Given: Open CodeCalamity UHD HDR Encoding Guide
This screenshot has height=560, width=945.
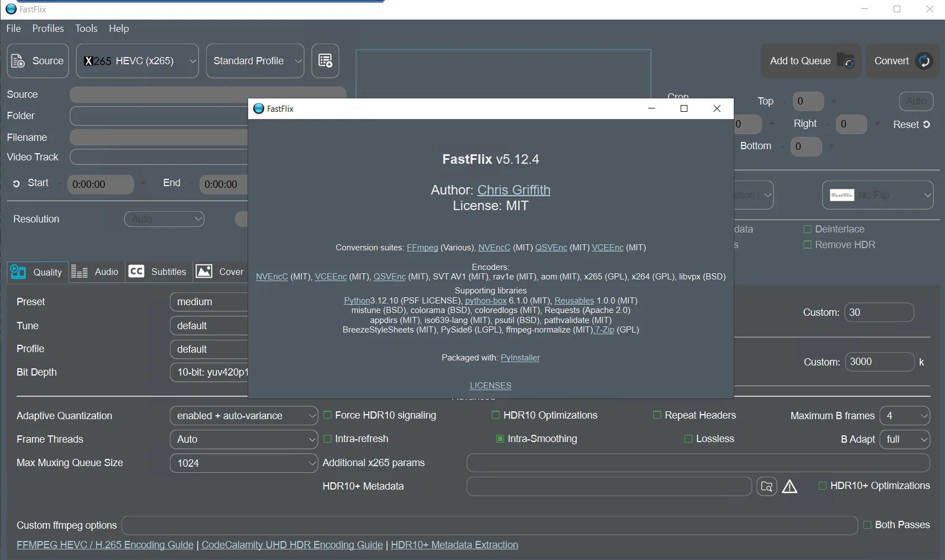Looking at the screenshot, I should coord(292,545).
